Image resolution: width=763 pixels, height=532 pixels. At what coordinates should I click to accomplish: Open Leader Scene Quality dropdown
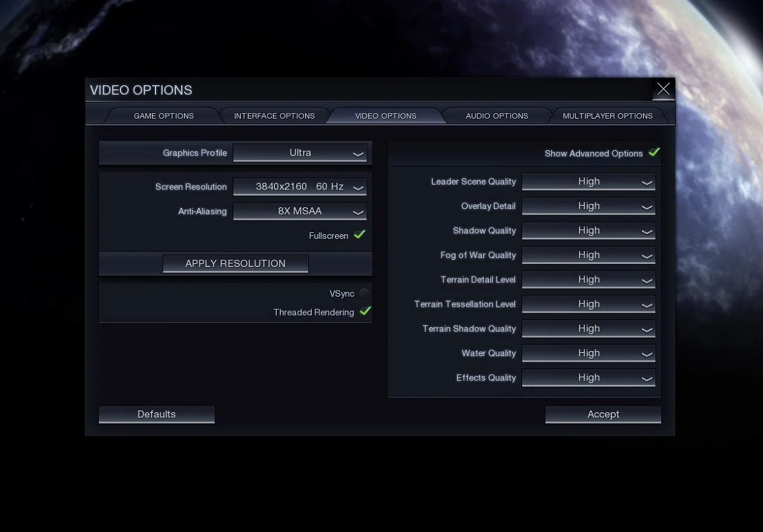pos(589,182)
